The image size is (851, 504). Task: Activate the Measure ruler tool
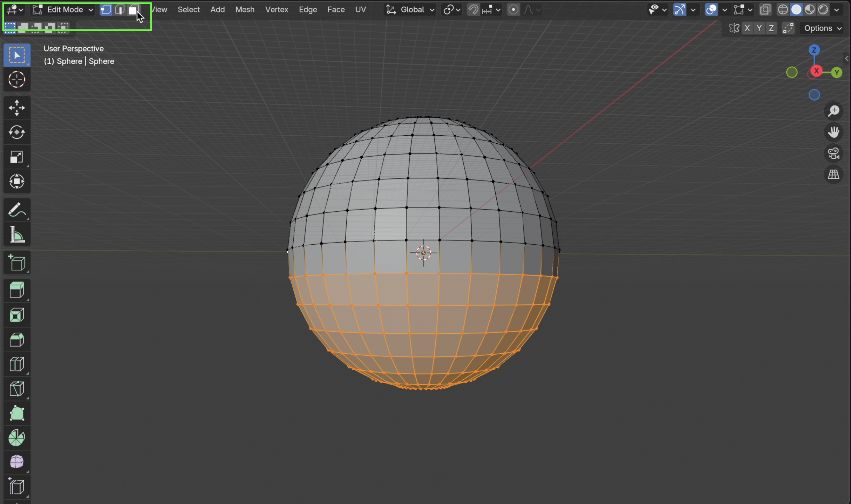(16, 234)
